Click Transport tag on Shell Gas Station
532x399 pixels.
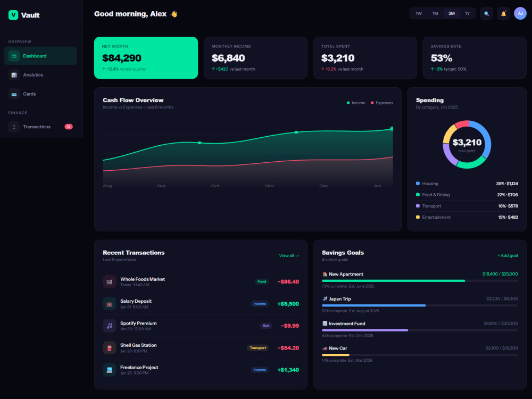(258, 348)
